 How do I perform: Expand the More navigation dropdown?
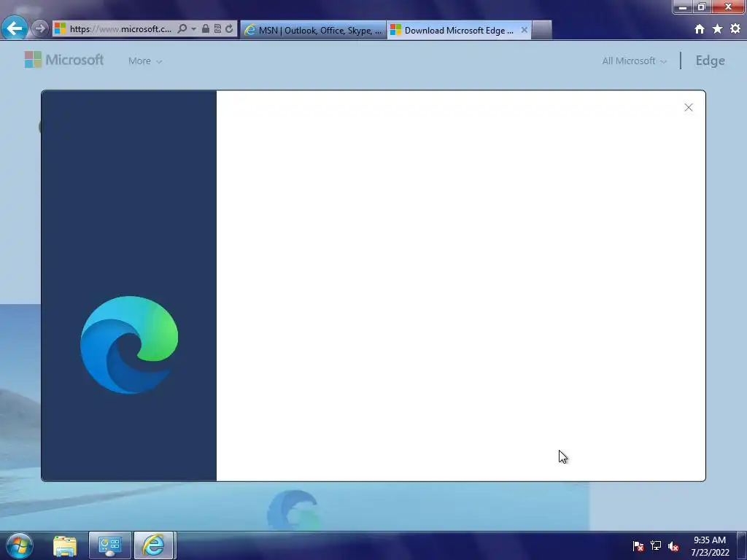pos(145,61)
